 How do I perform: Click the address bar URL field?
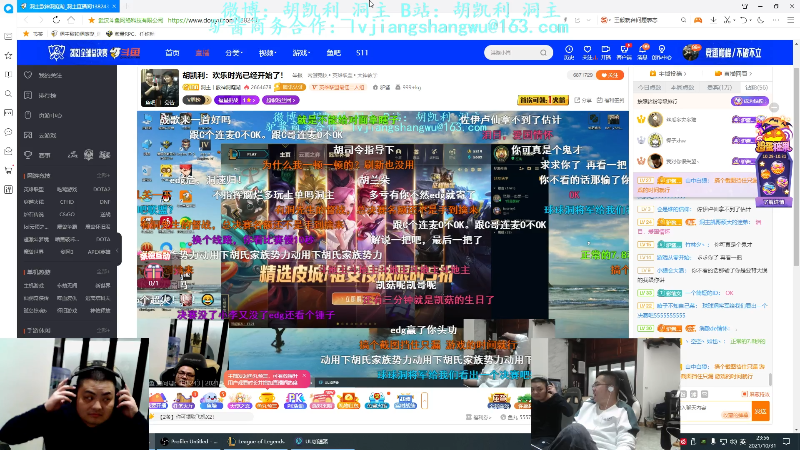tap(327, 20)
